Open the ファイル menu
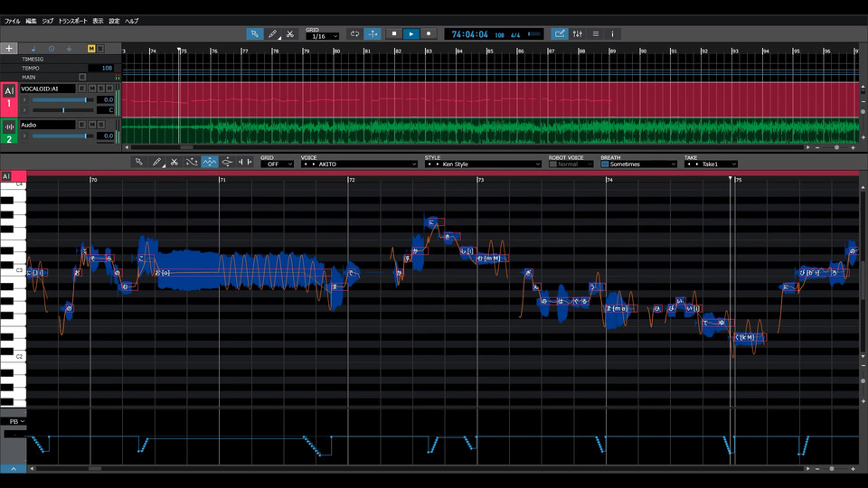 click(12, 21)
